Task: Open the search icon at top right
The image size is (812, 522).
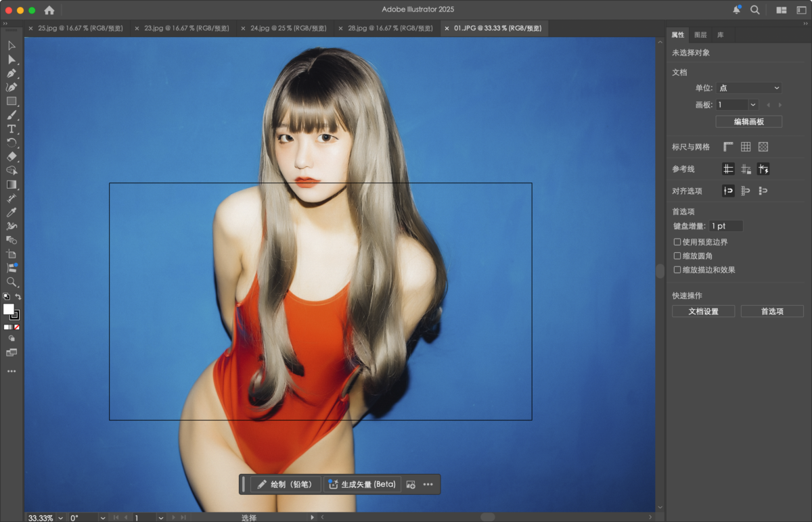Action: [x=754, y=10]
